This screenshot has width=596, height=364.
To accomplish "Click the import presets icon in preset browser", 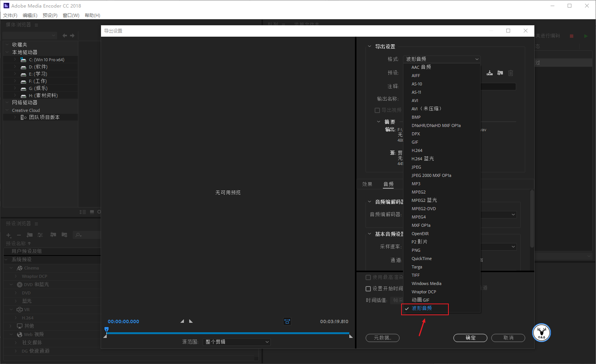I will [x=53, y=235].
